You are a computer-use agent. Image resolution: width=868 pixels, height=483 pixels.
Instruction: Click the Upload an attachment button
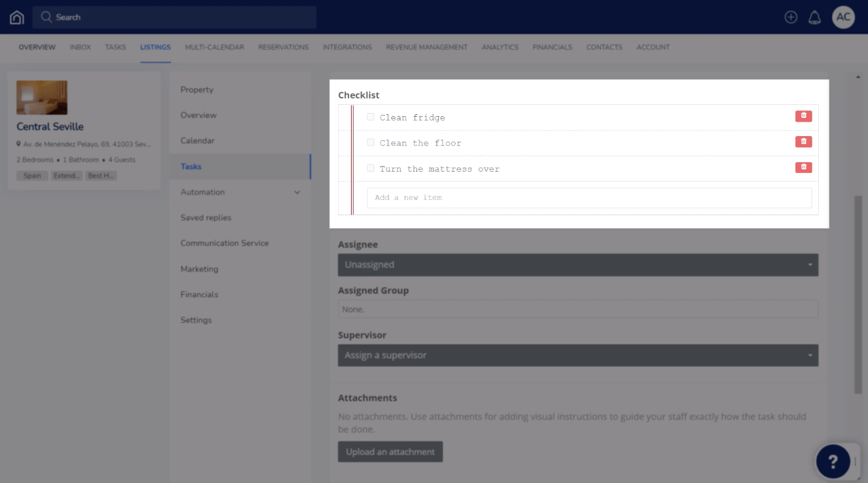click(x=390, y=451)
